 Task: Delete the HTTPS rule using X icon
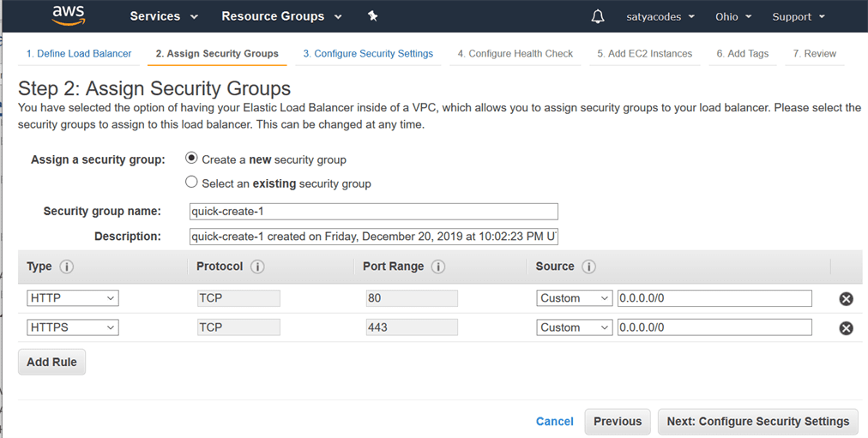(846, 327)
